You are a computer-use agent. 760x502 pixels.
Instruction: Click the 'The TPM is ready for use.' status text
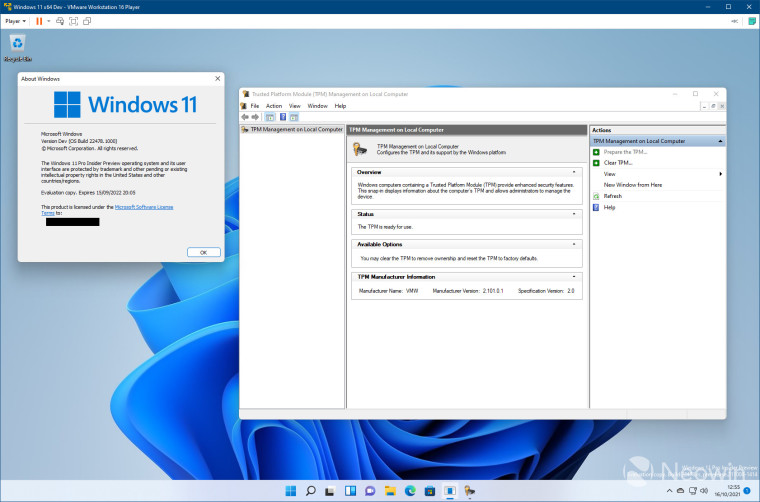point(385,227)
